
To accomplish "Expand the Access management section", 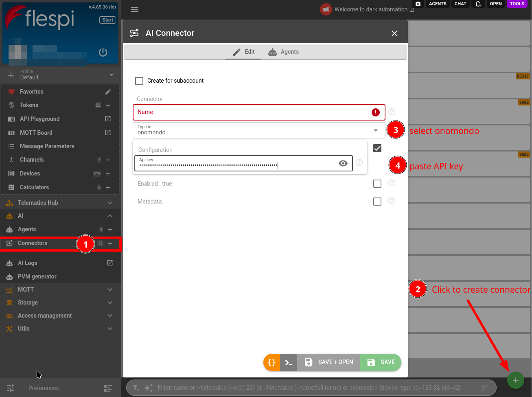I will tap(109, 316).
